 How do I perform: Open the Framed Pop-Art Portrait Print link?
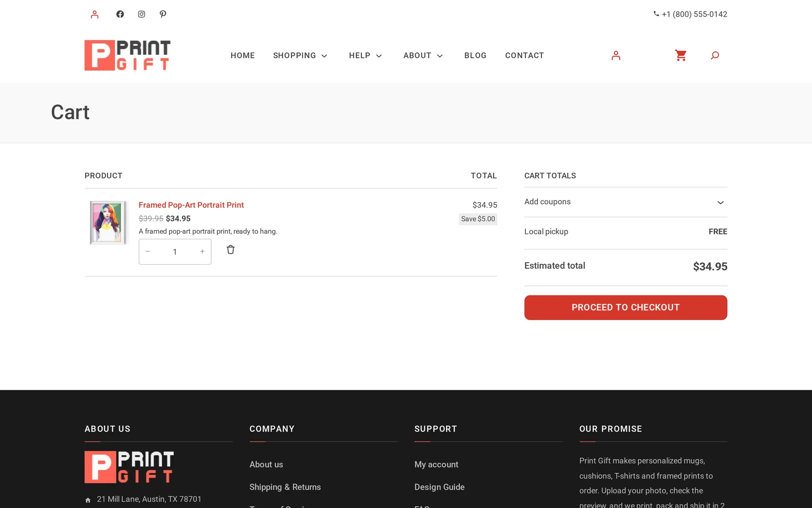coord(191,205)
